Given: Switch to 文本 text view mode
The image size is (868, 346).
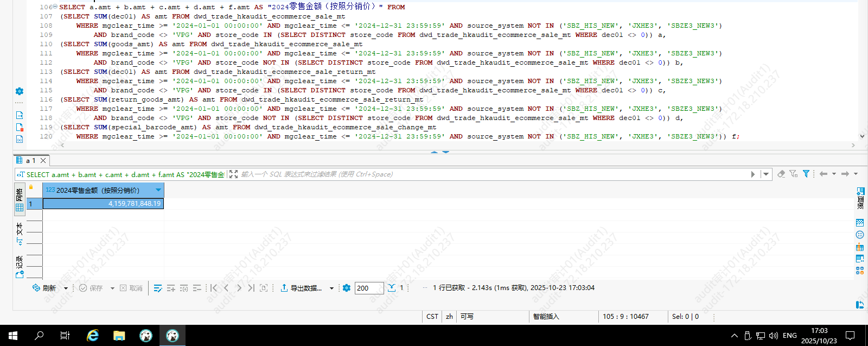Looking at the screenshot, I should [20, 234].
